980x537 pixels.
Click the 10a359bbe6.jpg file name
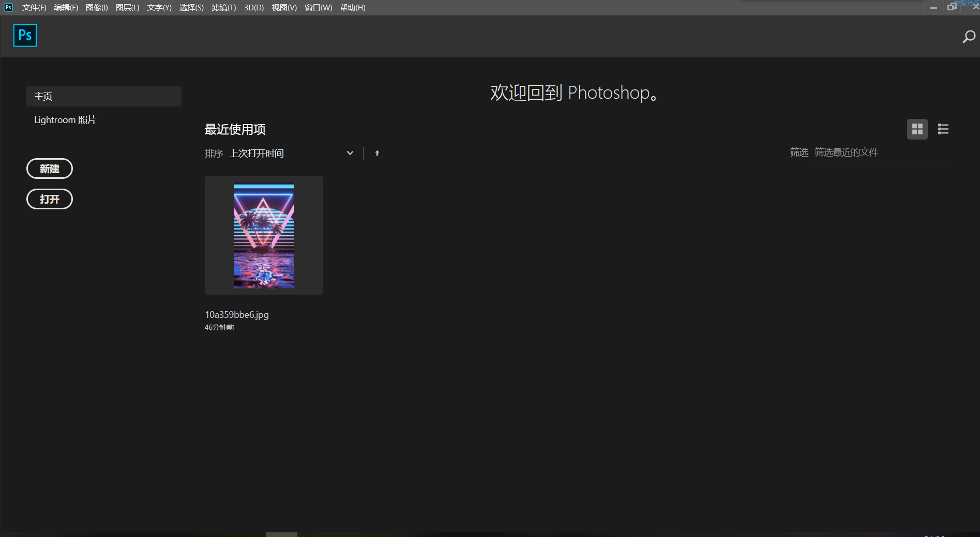click(237, 314)
